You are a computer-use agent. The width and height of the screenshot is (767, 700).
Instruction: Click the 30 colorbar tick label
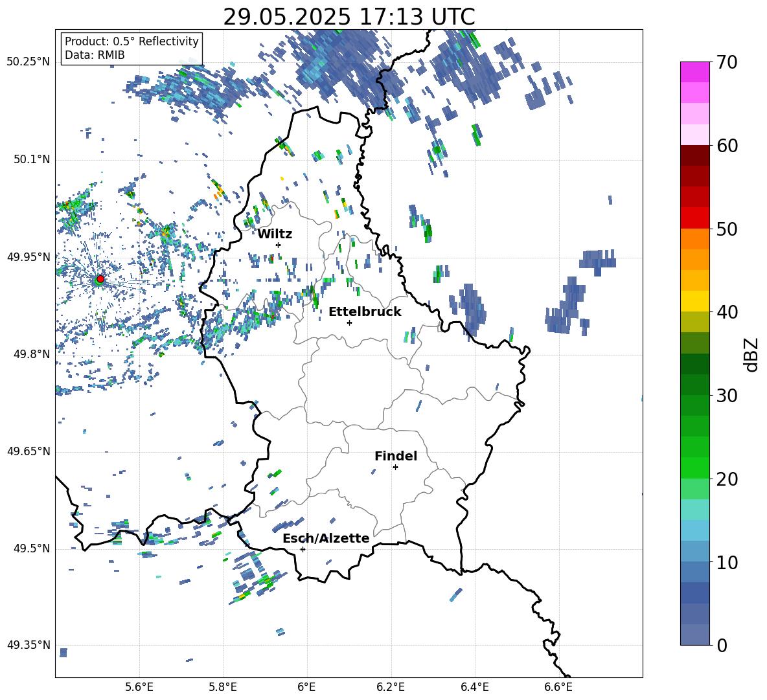(x=727, y=396)
